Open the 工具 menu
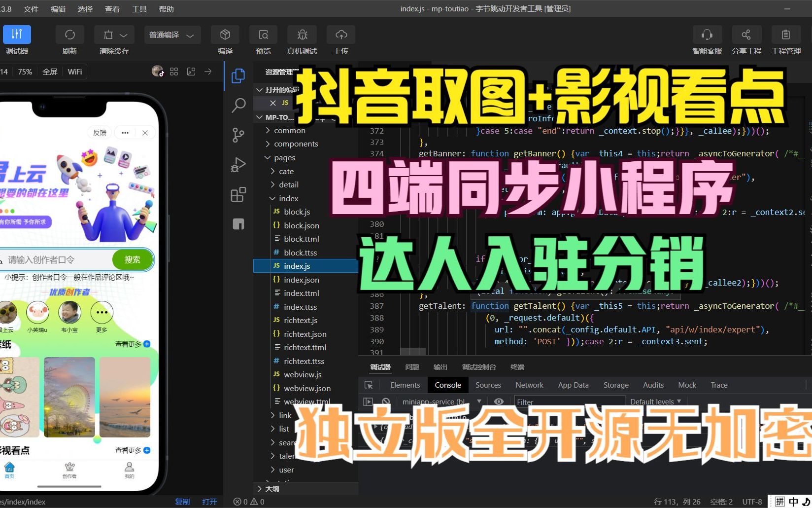Image resolution: width=812 pixels, height=508 pixels. pyautogui.click(x=139, y=9)
